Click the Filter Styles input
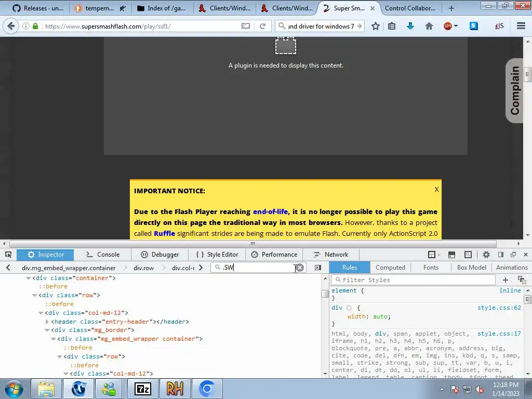 pos(413,280)
